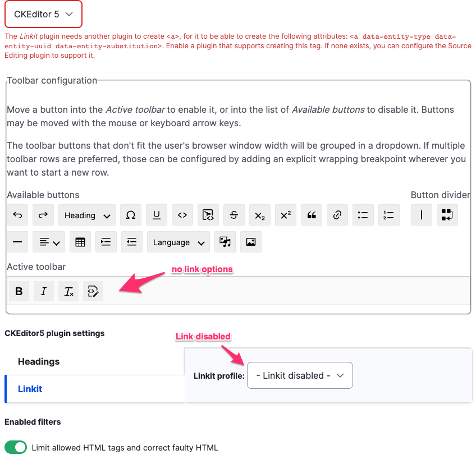The width and height of the screenshot is (476, 464).
Task: Select the Strikethrough button
Action: [x=234, y=215]
